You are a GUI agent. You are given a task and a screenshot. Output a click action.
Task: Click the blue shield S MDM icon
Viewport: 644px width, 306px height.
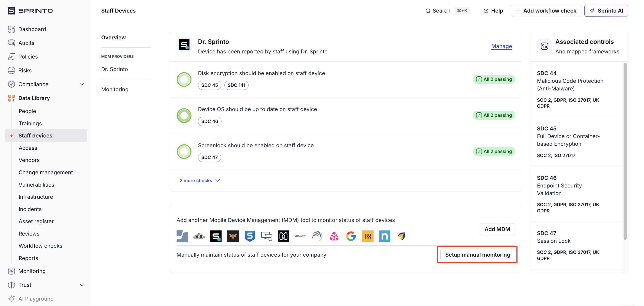click(250, 236)
